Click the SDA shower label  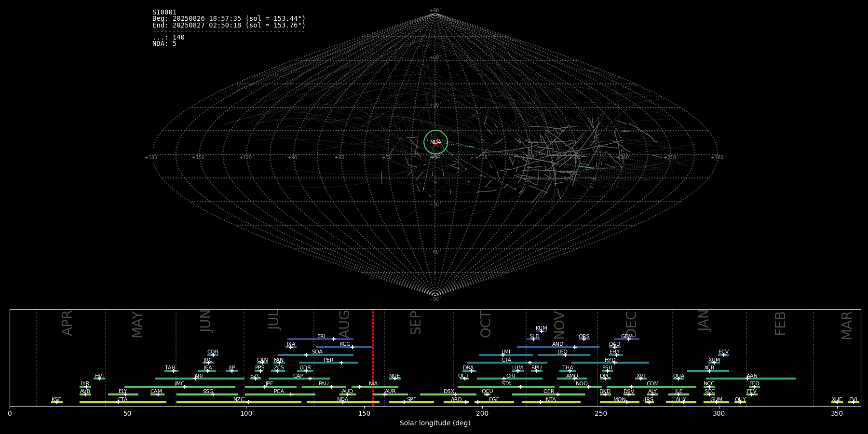pyautogui.click(x=317, y=352)
